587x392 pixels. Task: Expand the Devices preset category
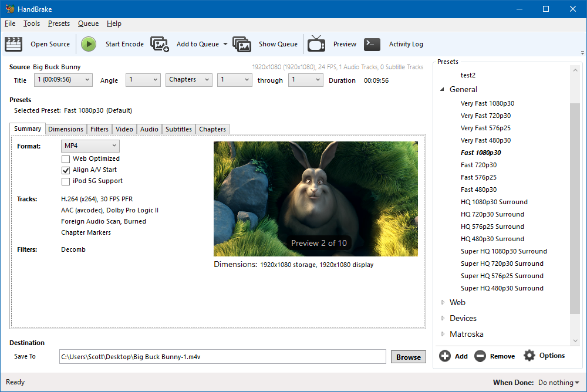[x=443, y=318]
